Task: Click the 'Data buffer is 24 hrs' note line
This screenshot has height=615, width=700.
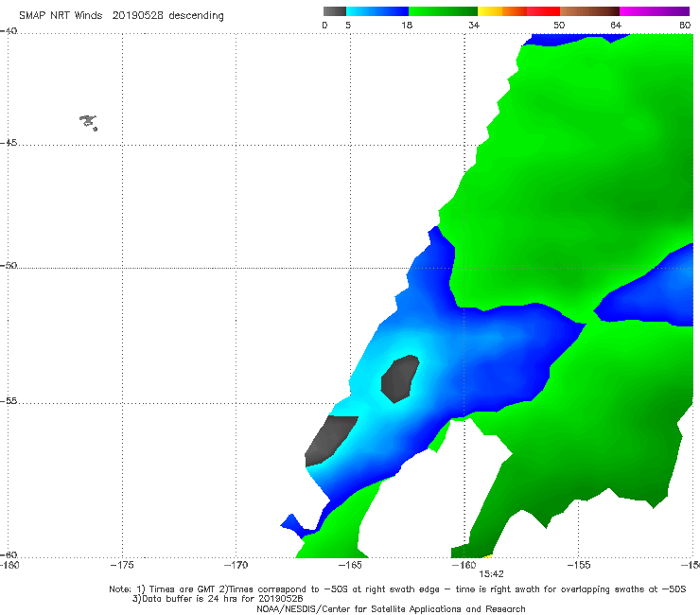Action: pyautogui.click(x=218, y=599)
